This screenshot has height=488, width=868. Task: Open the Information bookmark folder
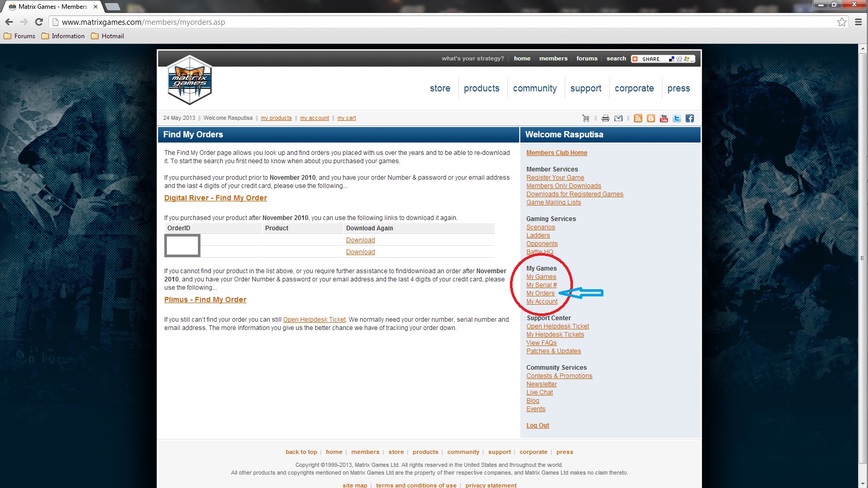tap(63, 36)
